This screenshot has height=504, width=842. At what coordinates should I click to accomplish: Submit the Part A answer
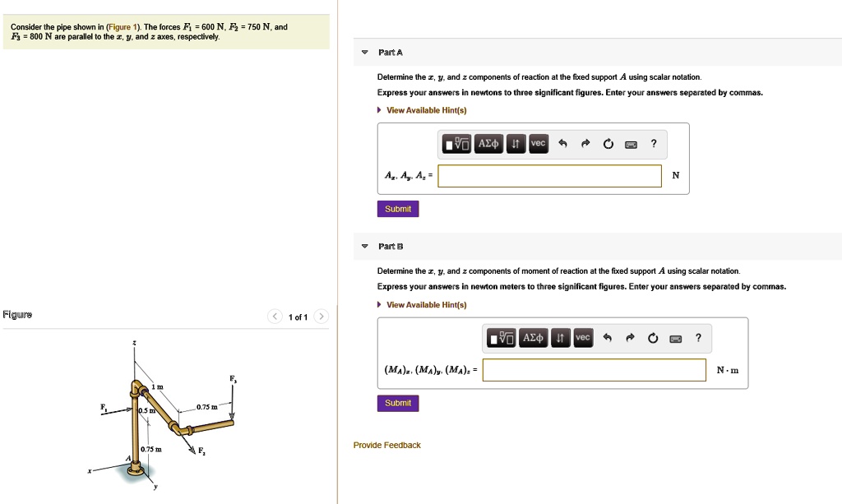397,208
